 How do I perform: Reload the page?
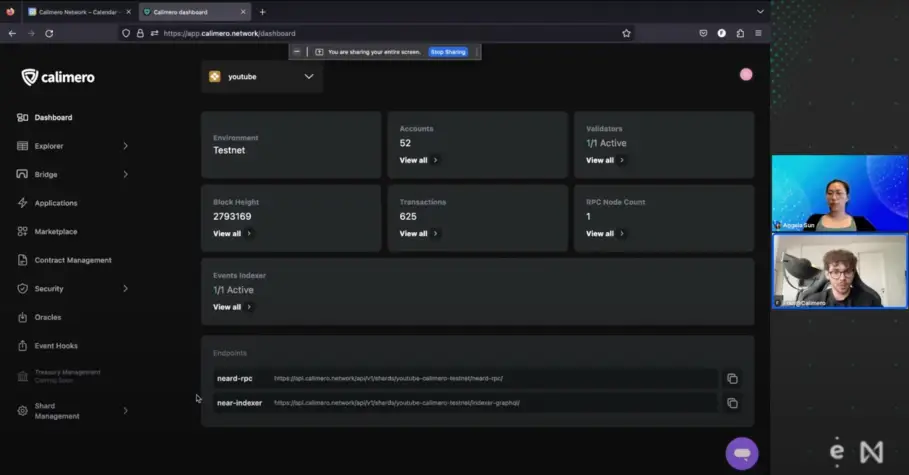(x=49, y=34)
